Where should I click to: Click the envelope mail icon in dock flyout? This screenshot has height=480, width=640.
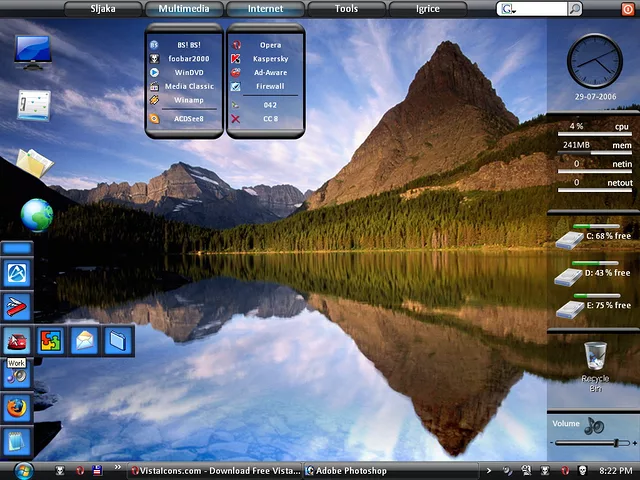(x=85, y=341)
